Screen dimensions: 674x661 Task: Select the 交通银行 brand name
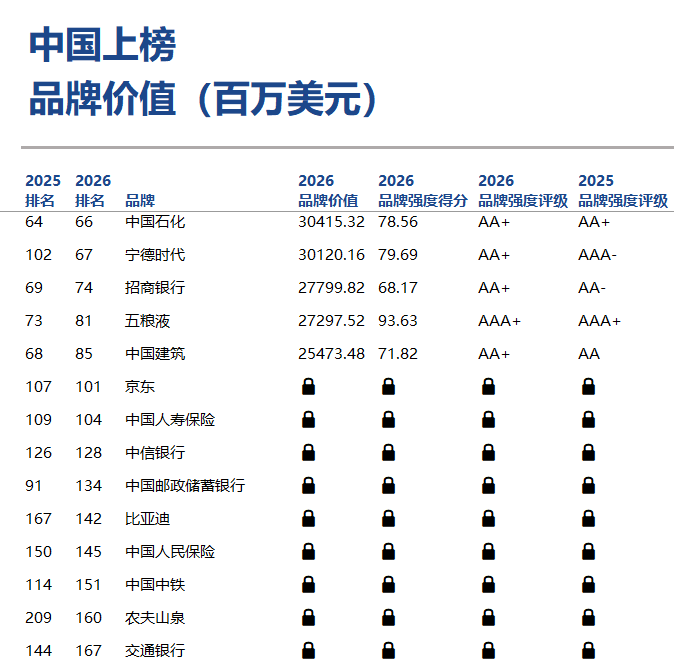pyautogui.click(x=155, y=651)
